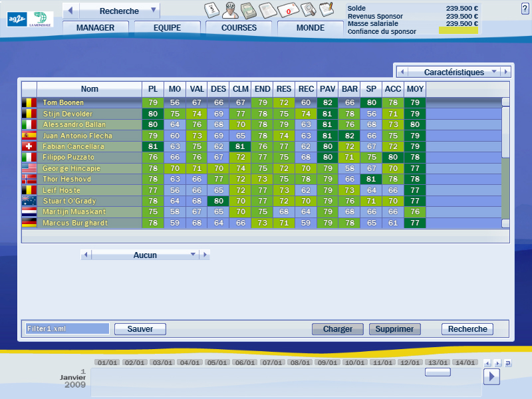
Task: Click the rider list vertical scrollbar
Action: [x=505, y=133]
